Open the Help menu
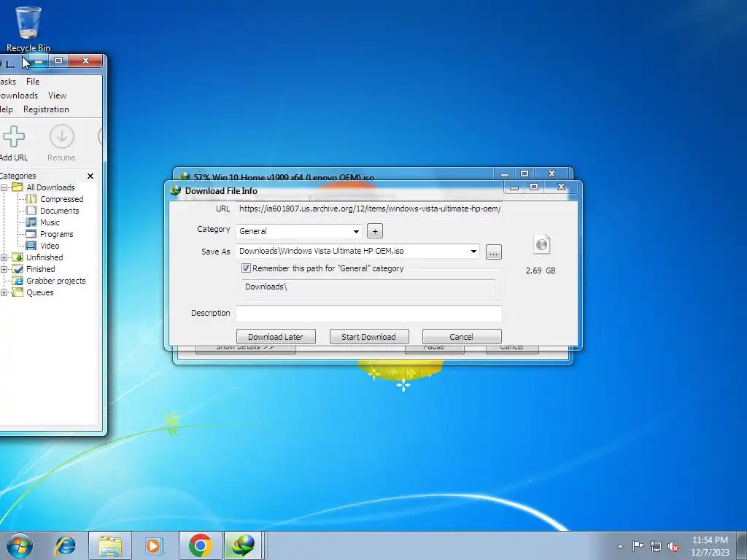 (x=7, y=109)
